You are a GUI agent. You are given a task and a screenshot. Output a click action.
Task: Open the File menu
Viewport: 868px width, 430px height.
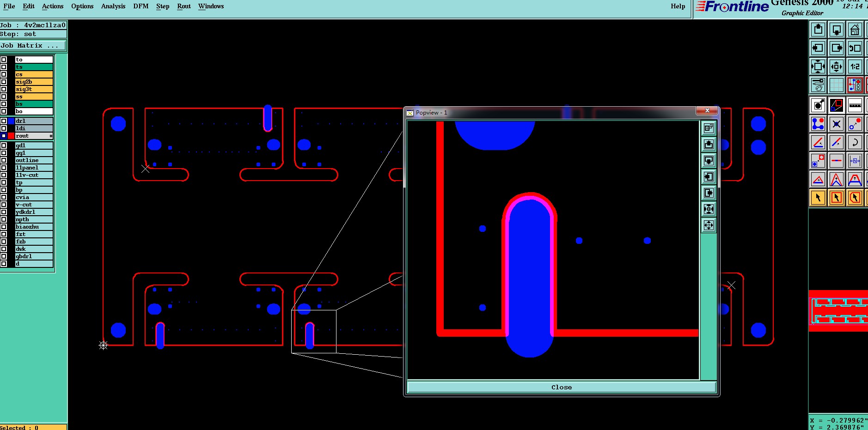click(x=9, y=6)
